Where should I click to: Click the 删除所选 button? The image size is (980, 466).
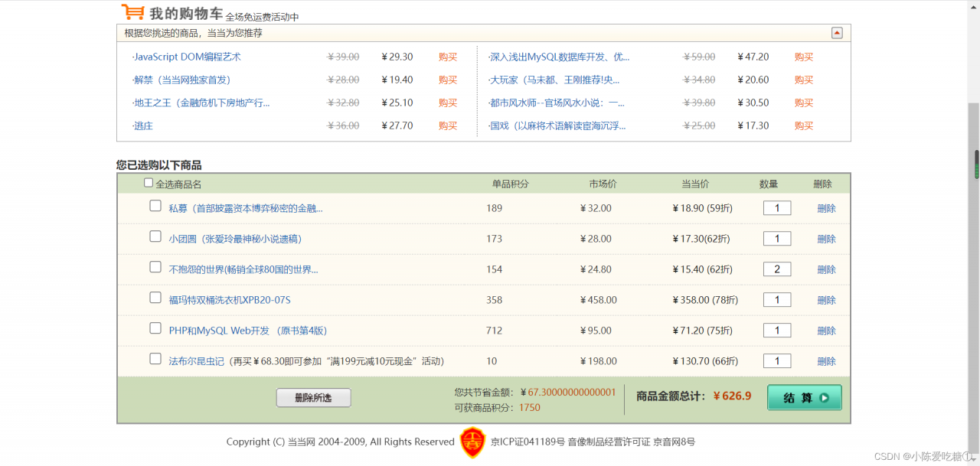314,398
